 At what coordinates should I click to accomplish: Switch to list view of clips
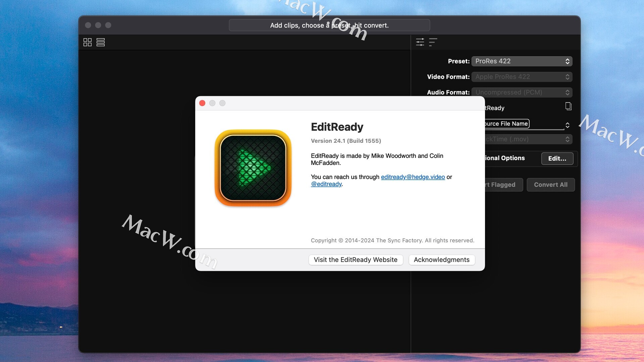click(101, 42)
